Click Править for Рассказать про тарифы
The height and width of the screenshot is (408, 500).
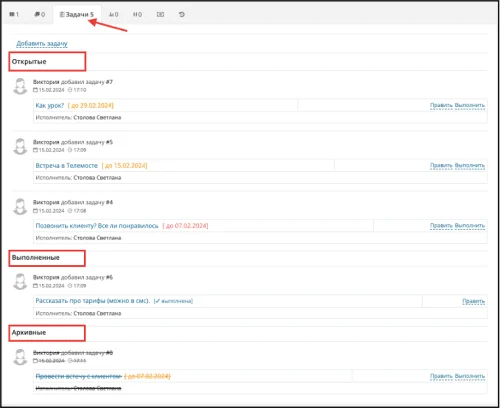click(x=473, y=301)
